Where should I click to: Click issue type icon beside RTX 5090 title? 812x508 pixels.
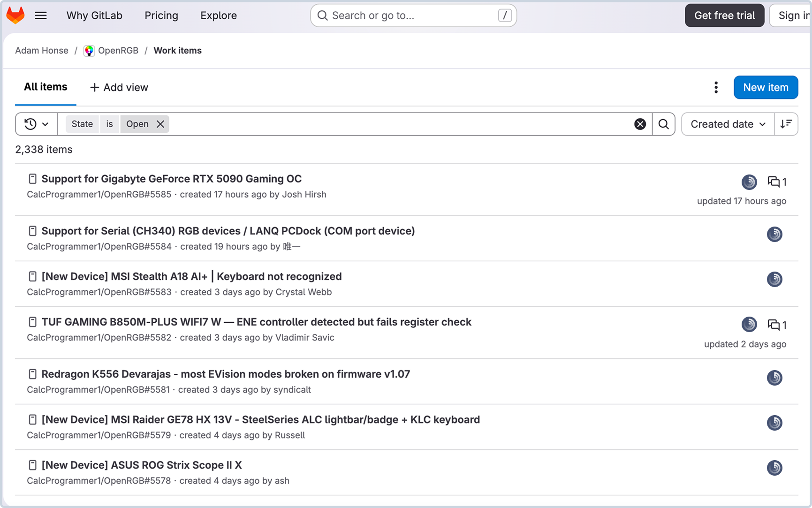(x=32, y=179)
